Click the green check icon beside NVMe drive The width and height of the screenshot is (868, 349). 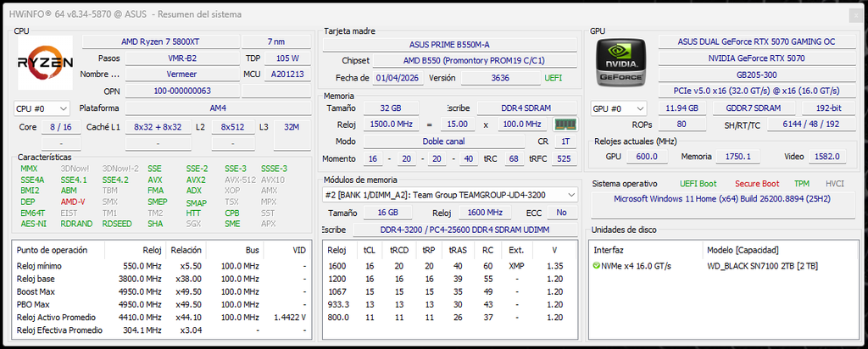596,266
